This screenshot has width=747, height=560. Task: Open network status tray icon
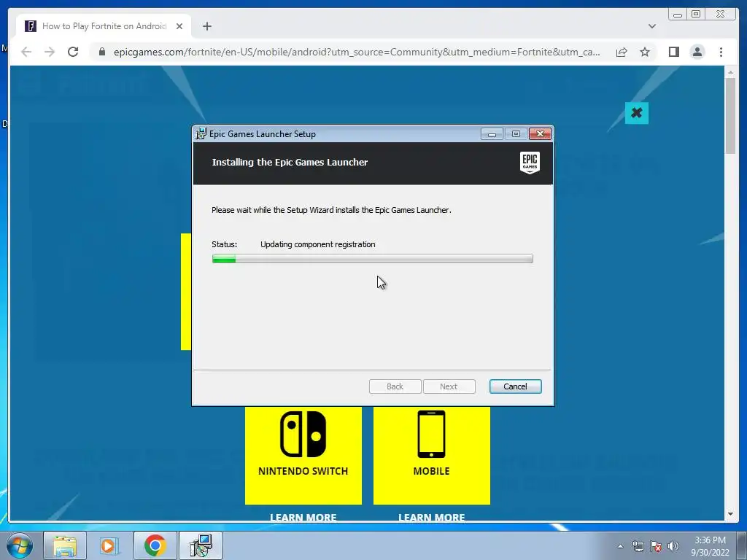638,546
